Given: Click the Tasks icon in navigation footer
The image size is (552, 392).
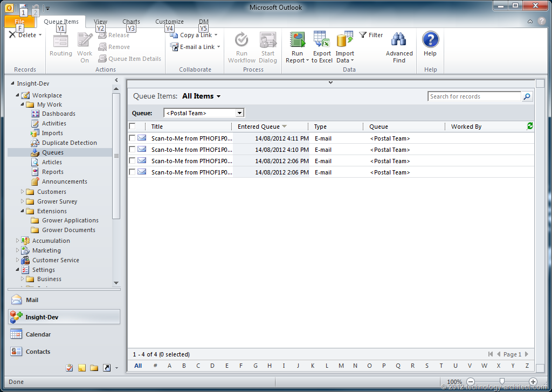Looking at the screenshot, I should click(x=70, y=368).
